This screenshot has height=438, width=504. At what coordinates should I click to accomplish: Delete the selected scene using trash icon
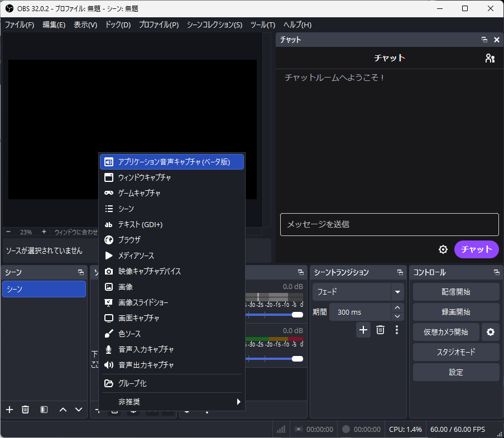pyautogui.click(x=25, y=410)
